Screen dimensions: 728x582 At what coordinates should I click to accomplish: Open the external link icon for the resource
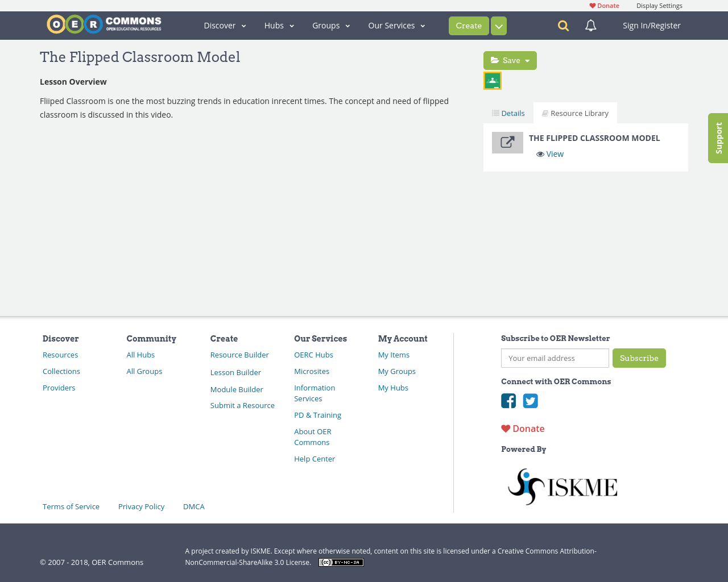[507, 142]
